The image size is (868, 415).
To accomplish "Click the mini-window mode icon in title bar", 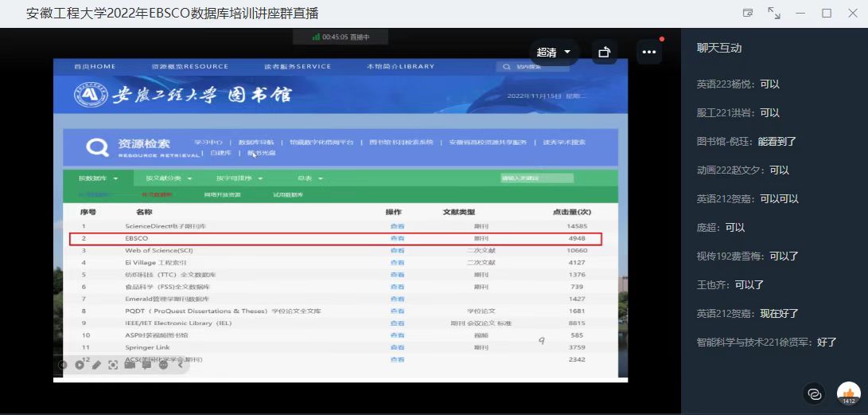I will pyautogui.click(x=748, y=14).
